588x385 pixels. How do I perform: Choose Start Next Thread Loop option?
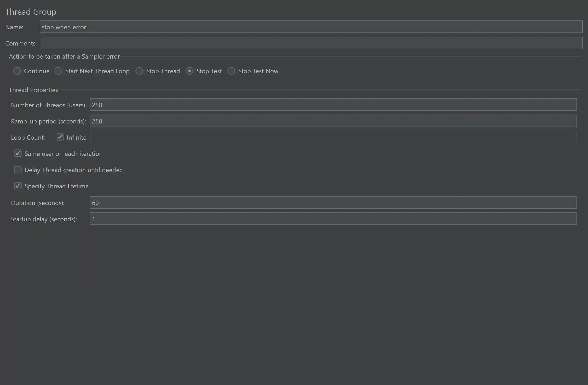coord(58,71)
